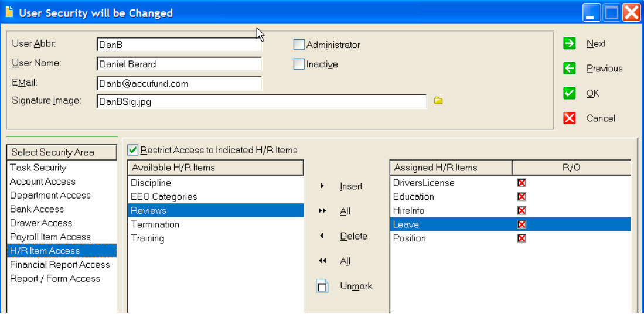This screenshot has height=314, width=644.
Task: Toggle R/O mark for Position
Action: coord(522,238)
